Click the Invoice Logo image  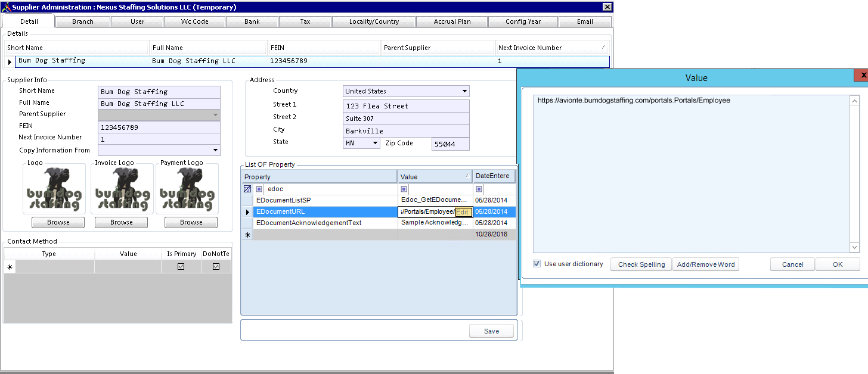pos(122,190)
